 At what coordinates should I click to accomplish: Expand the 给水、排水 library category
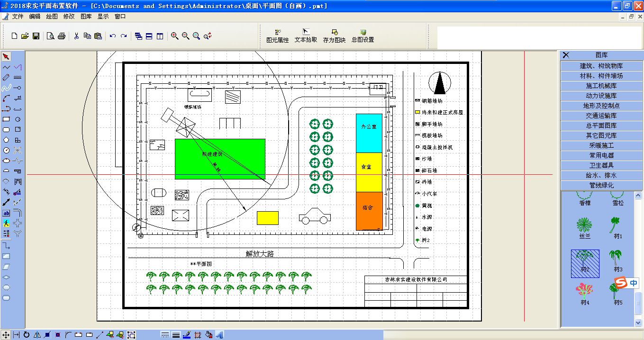pyautogui.click(x=601, y=175)
